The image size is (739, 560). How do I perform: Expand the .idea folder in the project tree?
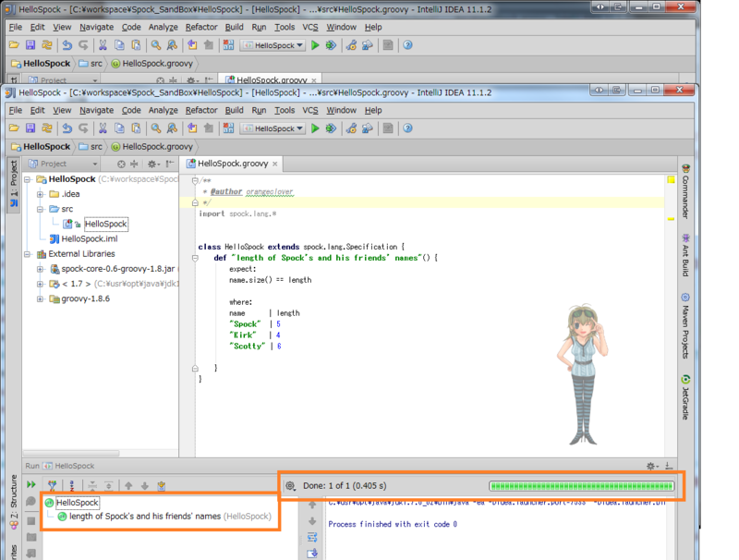click(x=41, y=194)
